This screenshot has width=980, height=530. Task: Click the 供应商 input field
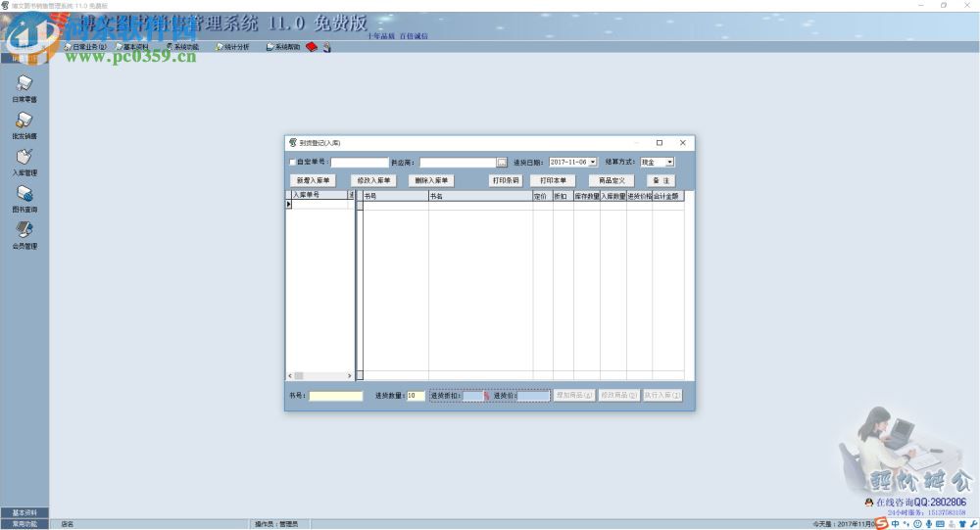coord(458,163)
